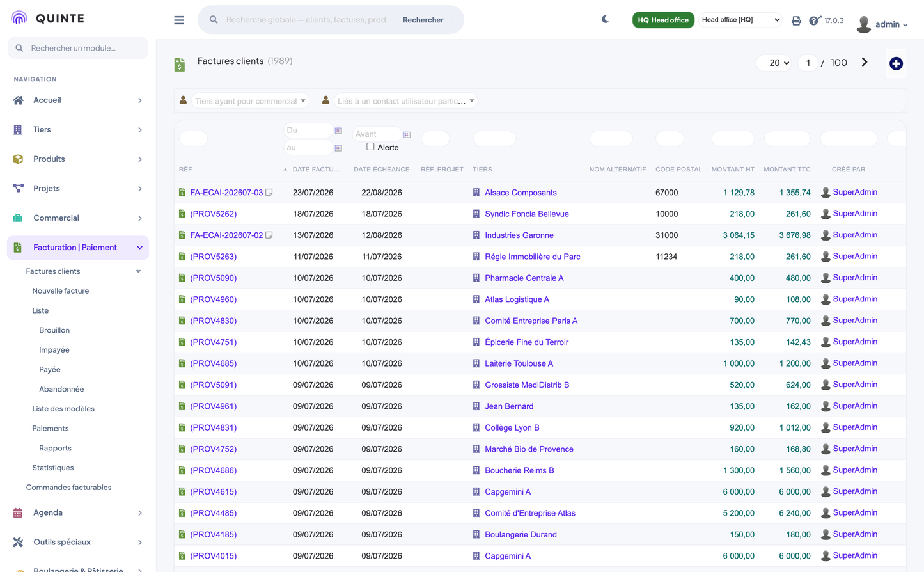Sort by Montant HT column header
The height and width of the screenshot is (572, 924).
pyautogui.click(x=733, y=170)
